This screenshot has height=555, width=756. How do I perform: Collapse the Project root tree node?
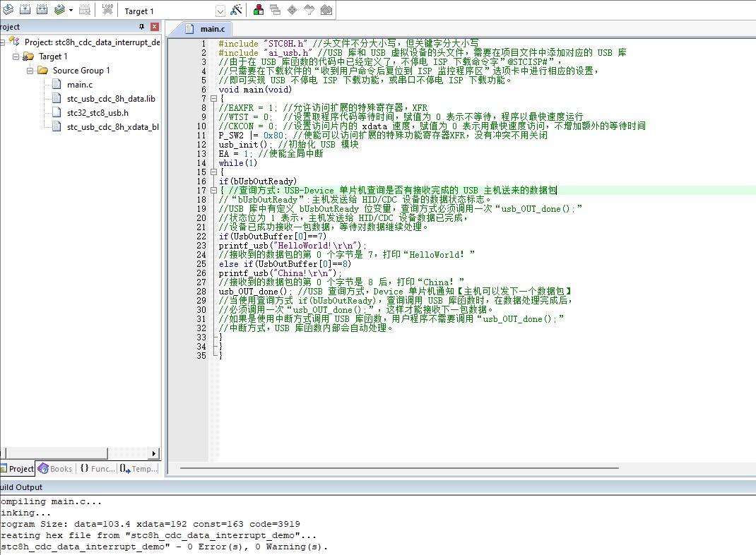point(2,42)
